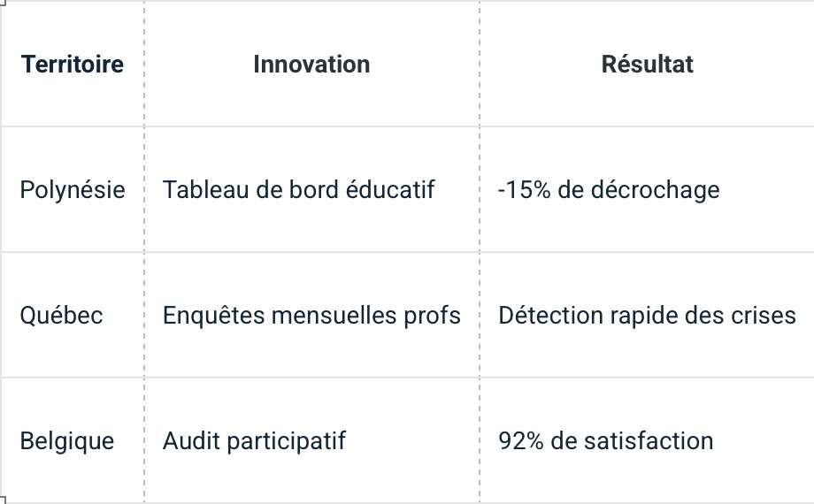
Task: Click the Territoire column header
Action: 73,65
